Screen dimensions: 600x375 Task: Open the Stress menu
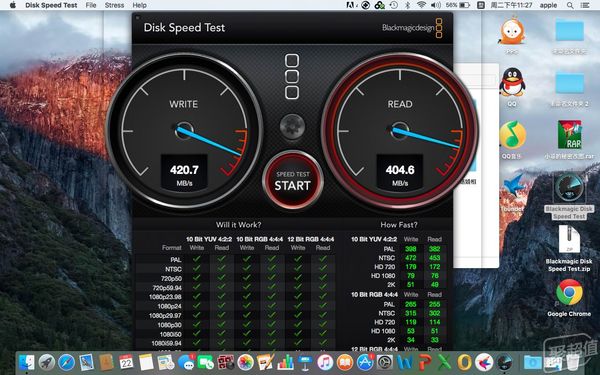tap(114, 5)
